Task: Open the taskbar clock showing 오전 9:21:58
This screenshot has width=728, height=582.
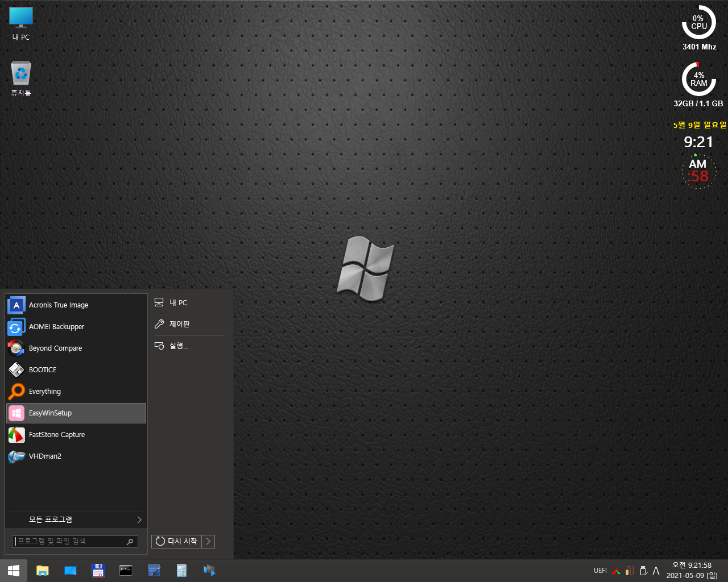Action: pos(692,571)
